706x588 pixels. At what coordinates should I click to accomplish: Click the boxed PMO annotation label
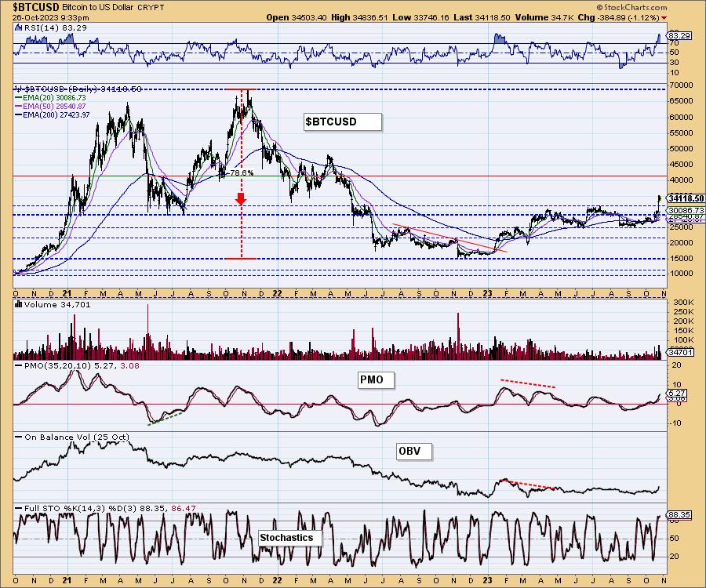377,379
